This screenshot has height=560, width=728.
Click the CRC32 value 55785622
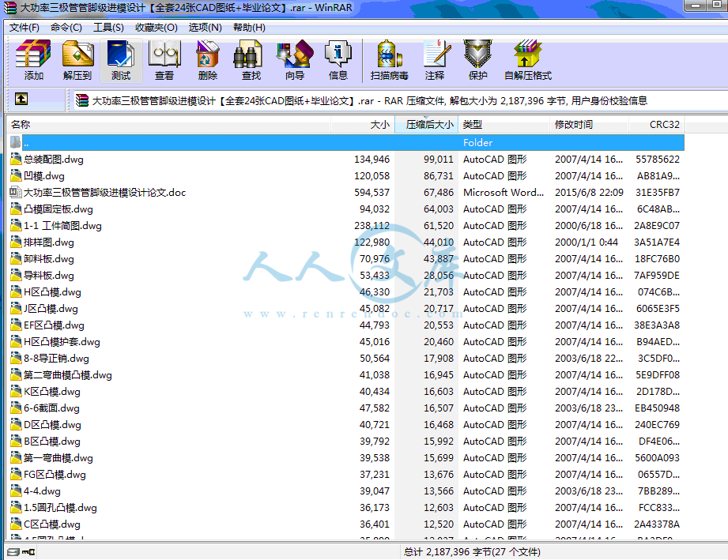click(658, 159)
